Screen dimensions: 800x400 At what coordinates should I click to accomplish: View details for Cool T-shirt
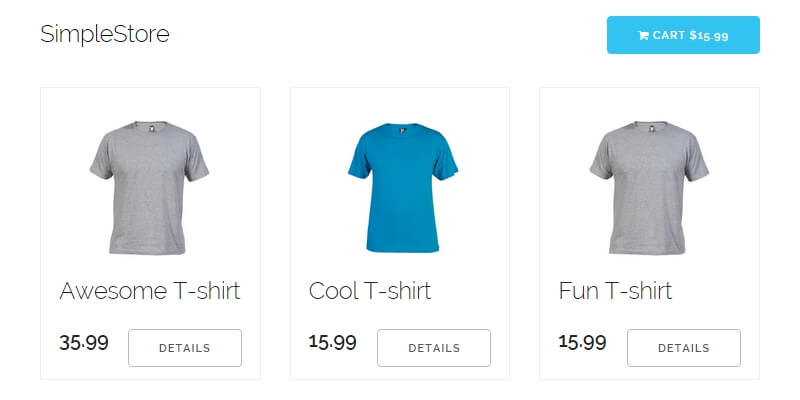(434, 348)
